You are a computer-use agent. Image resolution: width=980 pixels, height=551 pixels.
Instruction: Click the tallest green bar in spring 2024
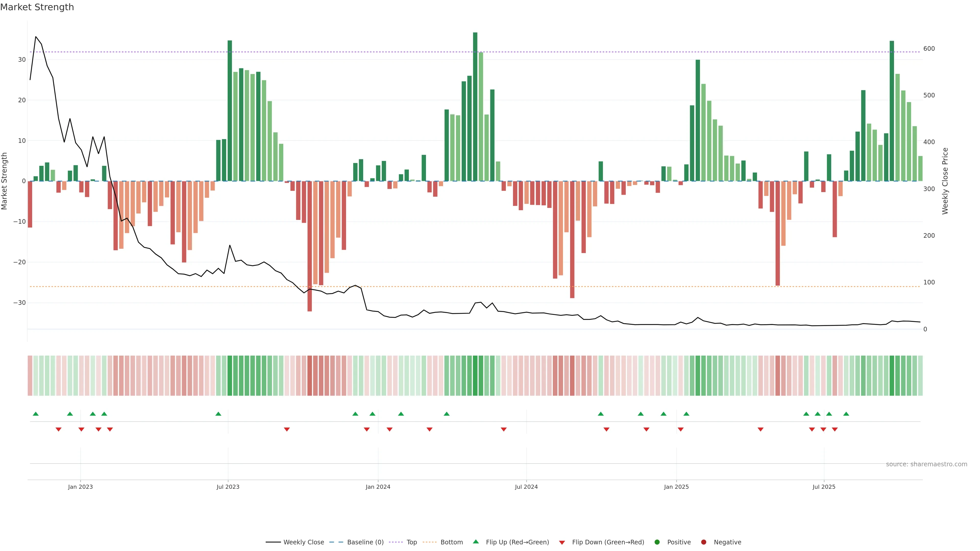(x=475, y=106)
